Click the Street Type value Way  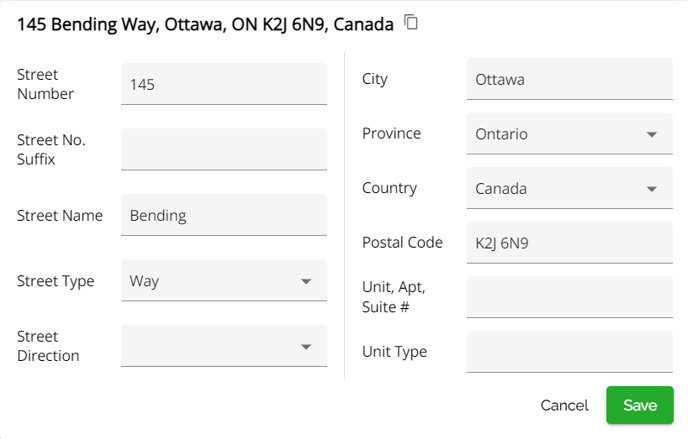tap(144, 281)
